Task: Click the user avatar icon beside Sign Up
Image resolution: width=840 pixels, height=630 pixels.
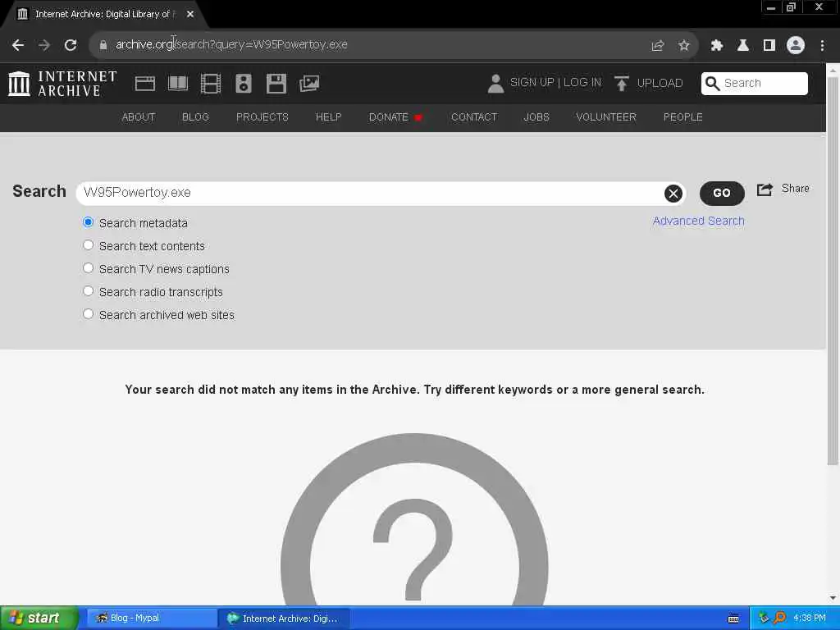Action: pos(495,84)
